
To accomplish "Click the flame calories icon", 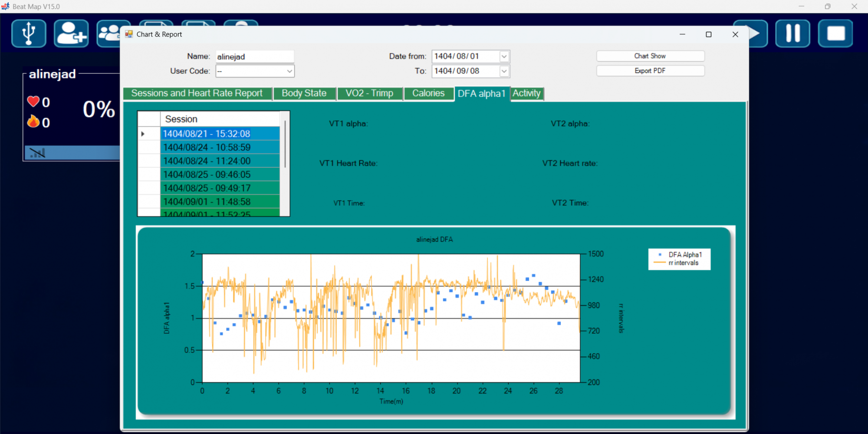I will pyautogui.click(x=33, y=122).
